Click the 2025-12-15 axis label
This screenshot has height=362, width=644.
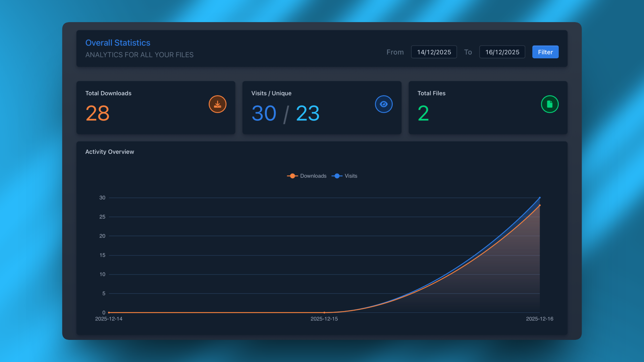(324, 319)
